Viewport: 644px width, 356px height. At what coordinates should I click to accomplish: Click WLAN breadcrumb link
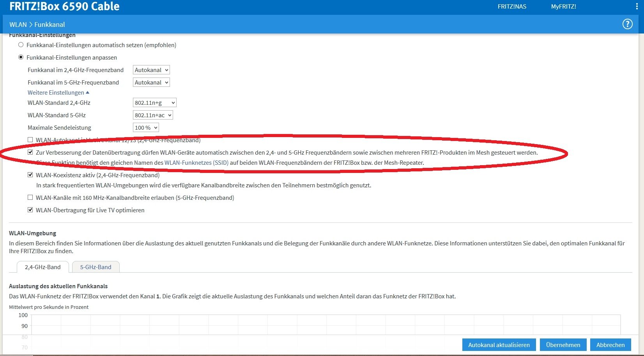[18, 25]
